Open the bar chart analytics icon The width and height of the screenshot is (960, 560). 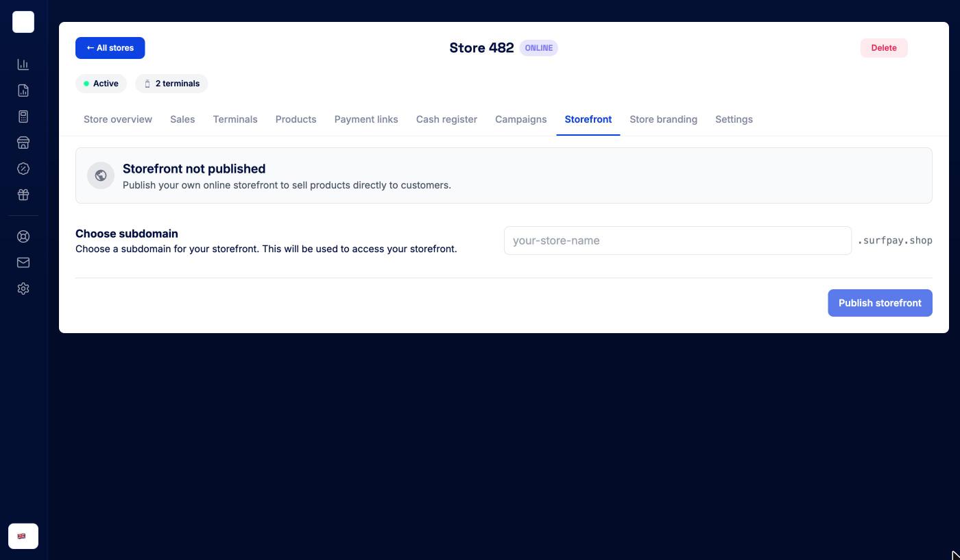point(23,64)
